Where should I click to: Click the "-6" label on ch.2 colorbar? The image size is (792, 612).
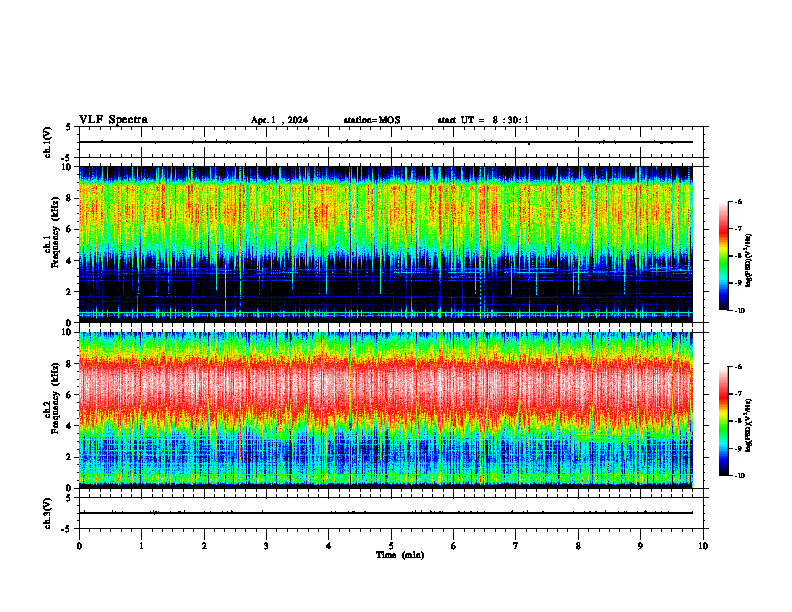(x=738, y=367)
